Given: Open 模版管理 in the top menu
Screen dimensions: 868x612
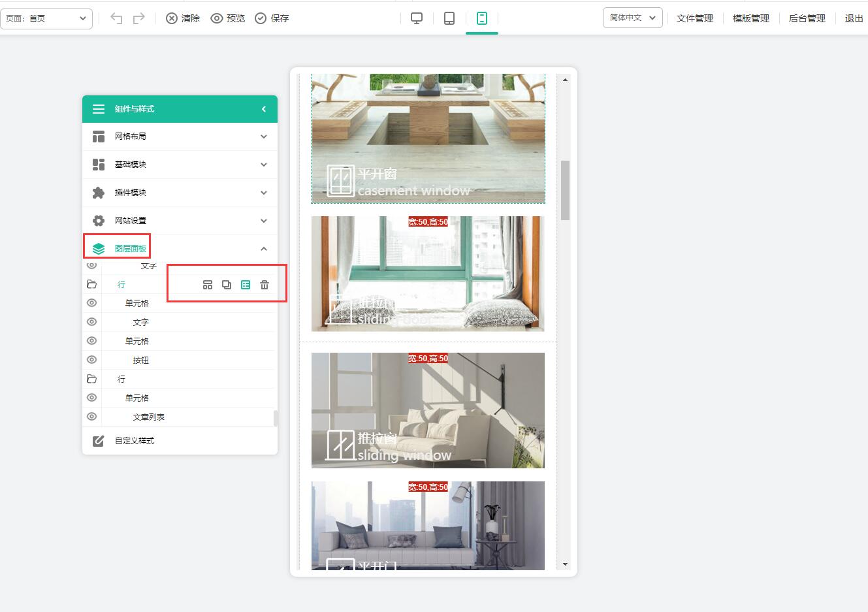Looking at the screenshot, I should 750,18.
